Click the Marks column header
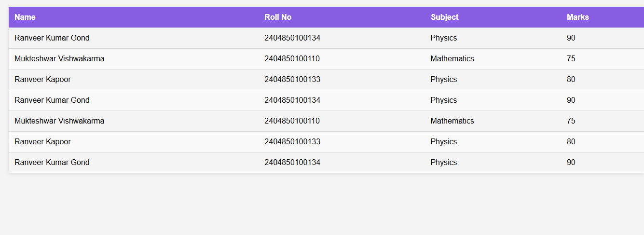The width and height of the screenshot is (644, 235). (x=577, y=17)
